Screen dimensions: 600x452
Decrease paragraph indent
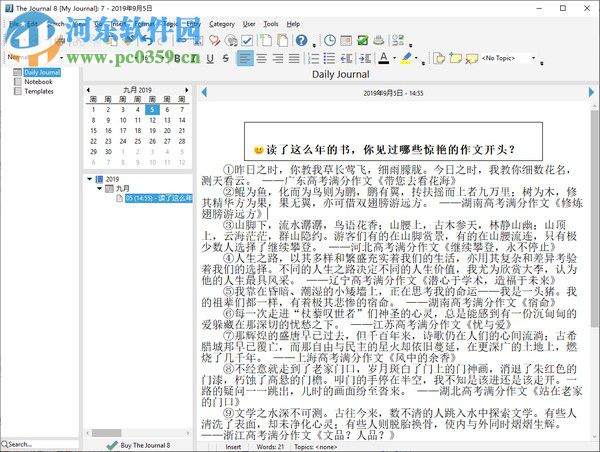tap(346, 58)
